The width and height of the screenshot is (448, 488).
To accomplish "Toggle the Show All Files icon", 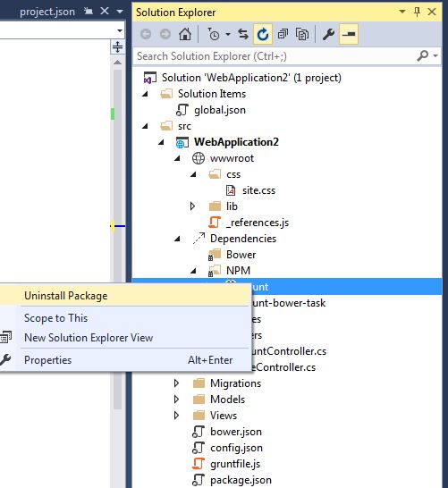I will pos(301,34).
